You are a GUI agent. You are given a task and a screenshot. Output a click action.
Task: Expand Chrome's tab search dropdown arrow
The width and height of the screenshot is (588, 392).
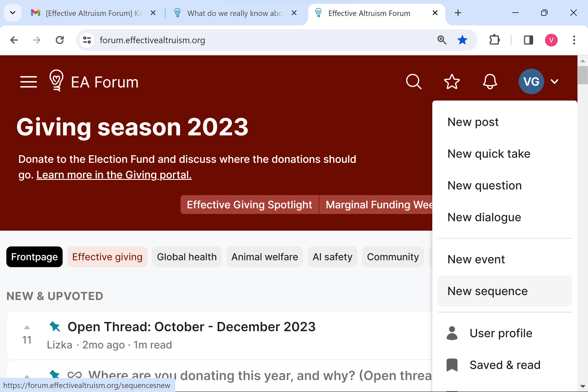[x=13, y=13]
